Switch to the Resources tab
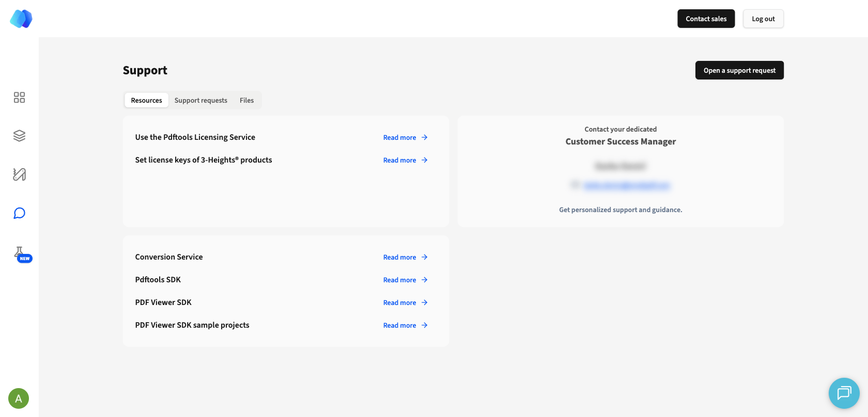 point(147,100)
